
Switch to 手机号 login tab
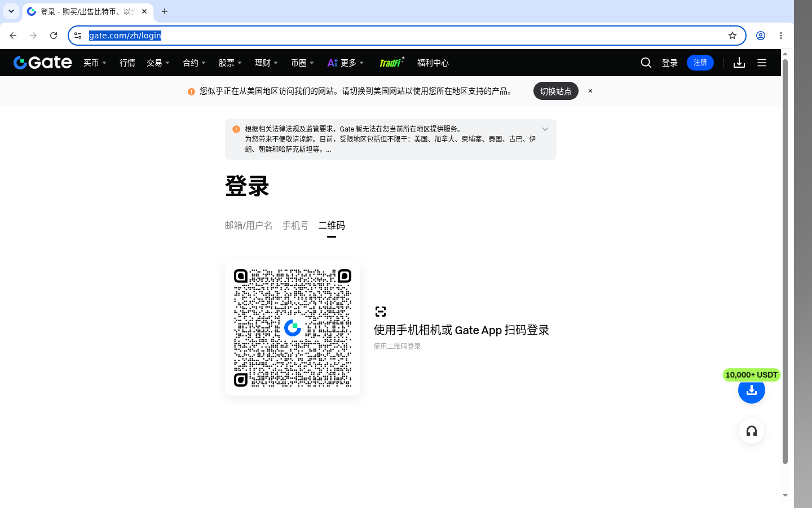click(x=295, y=225)
